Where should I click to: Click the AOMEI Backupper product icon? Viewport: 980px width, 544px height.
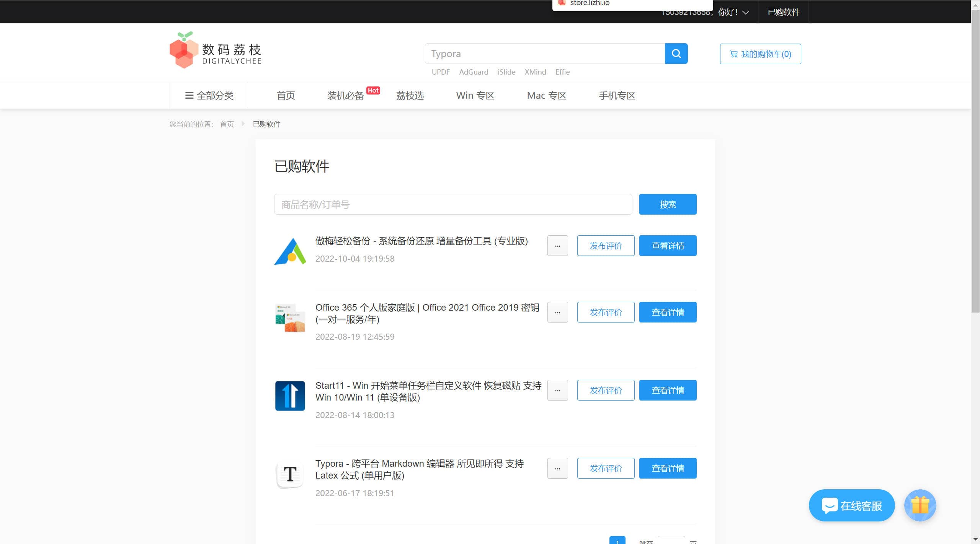(x=290, y=251)
